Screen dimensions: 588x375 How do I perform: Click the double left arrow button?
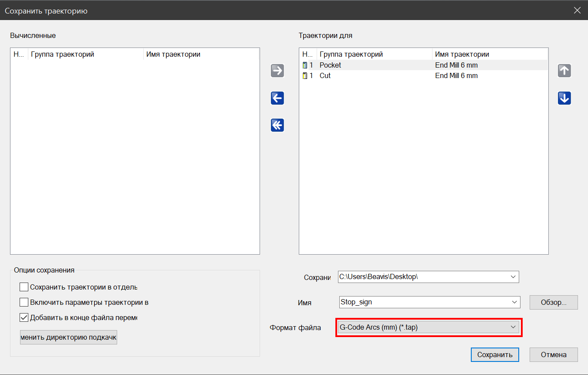point(277,125)
